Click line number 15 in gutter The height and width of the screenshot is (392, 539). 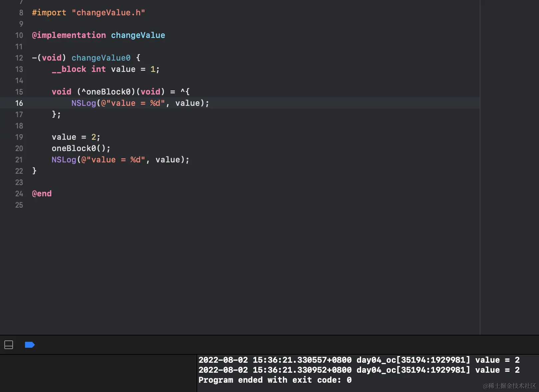click(x=19, y=92)
